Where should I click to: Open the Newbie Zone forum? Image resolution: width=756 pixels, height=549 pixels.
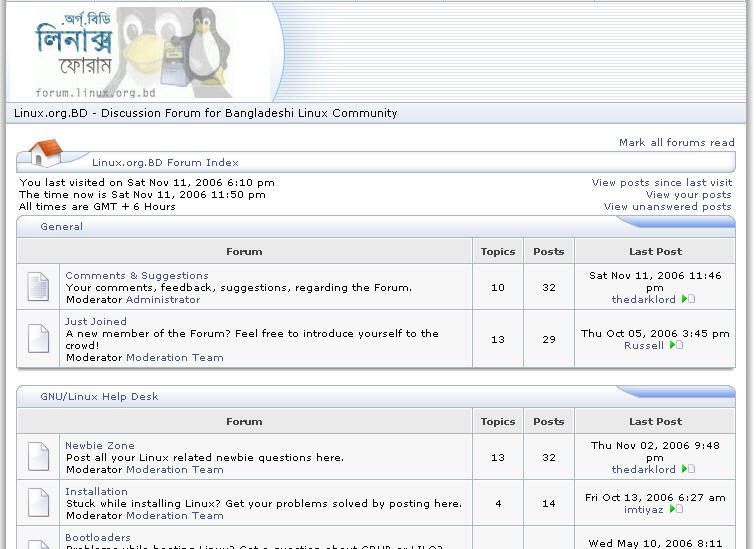coord(100,445)
